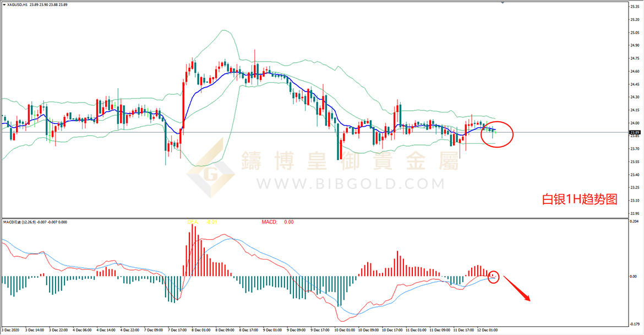Screen dimensions: 644x335
Task: Click the 11 Dec 01:00 time label
Action: point(416,330)
